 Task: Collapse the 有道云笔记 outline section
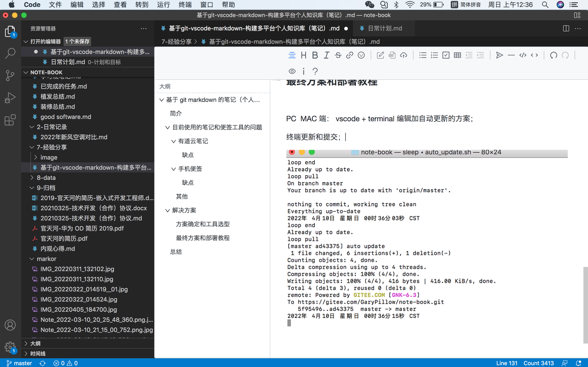[x=173, y=141]
